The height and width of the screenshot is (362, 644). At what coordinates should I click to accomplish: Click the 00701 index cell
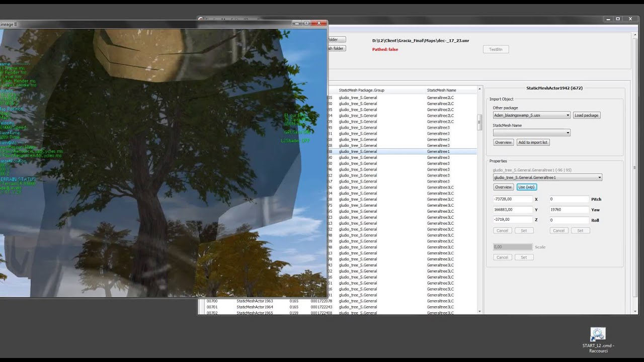coord(212,307)
